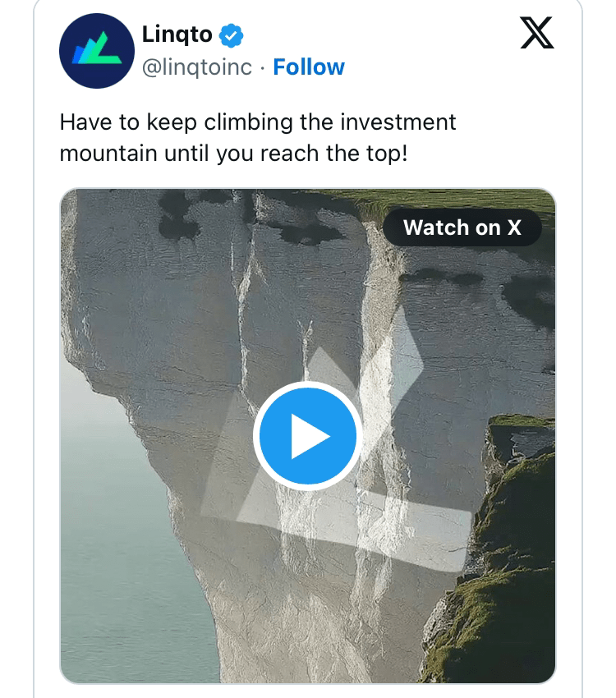Click the Linqto profile avatar logo
Screen dimensions: 616x698
coord(96,51)
